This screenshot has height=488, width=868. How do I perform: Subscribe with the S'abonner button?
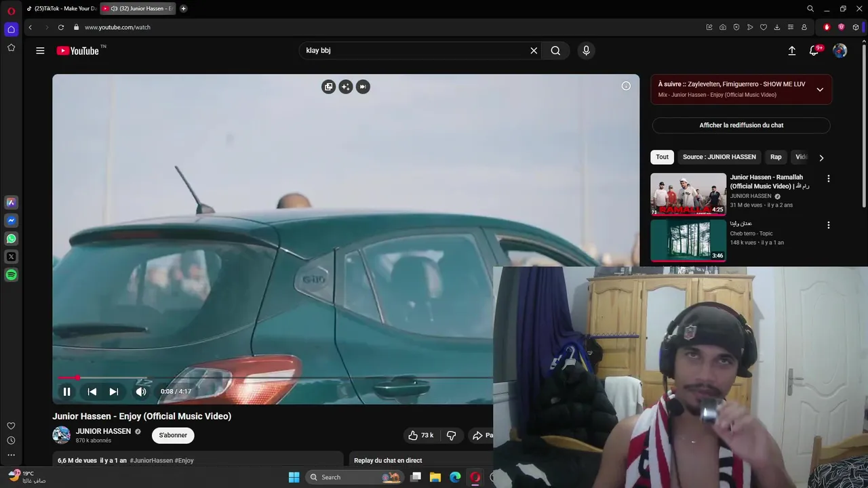(173, 435)
